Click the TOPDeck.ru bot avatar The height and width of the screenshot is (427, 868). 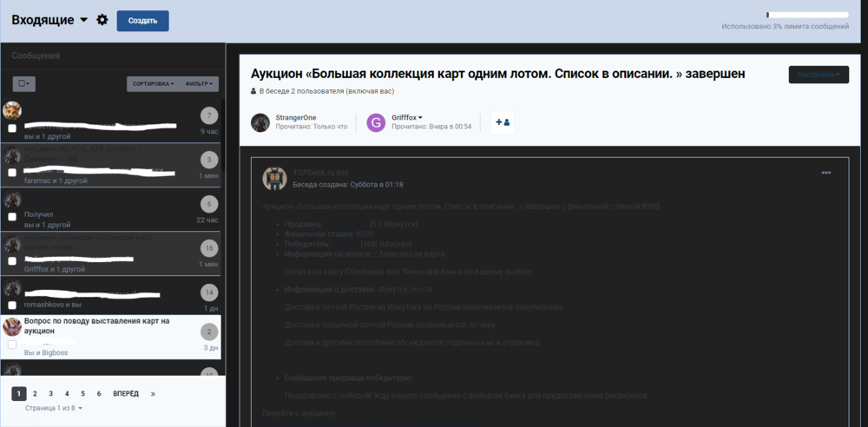pos(274,178)
